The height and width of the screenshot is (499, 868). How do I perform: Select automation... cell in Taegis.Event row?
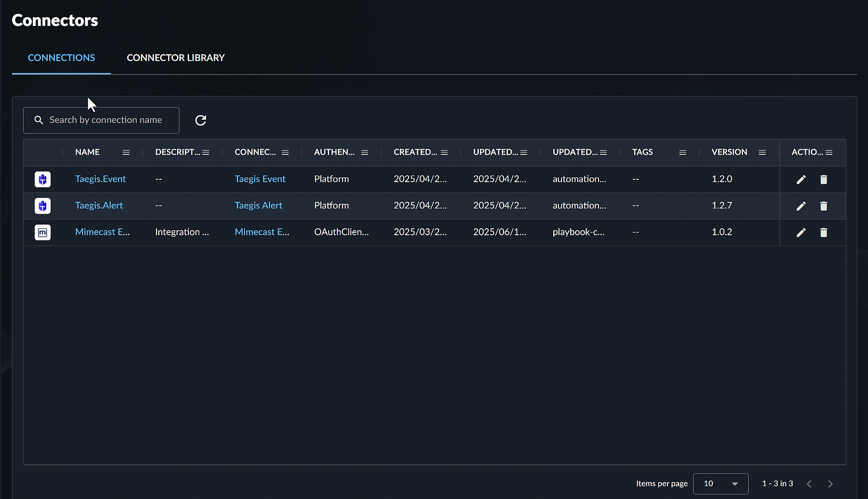point(580,179)
